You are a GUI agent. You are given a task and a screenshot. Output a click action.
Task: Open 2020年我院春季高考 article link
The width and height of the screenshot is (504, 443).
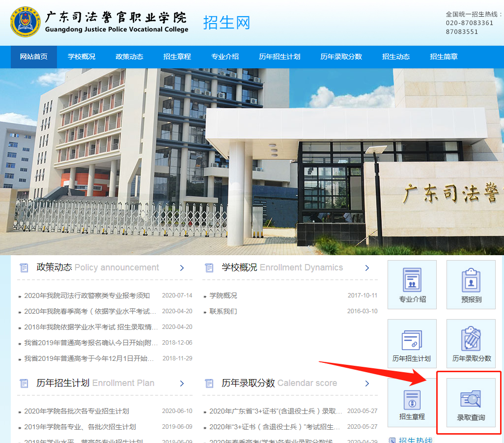coord(90,311)
